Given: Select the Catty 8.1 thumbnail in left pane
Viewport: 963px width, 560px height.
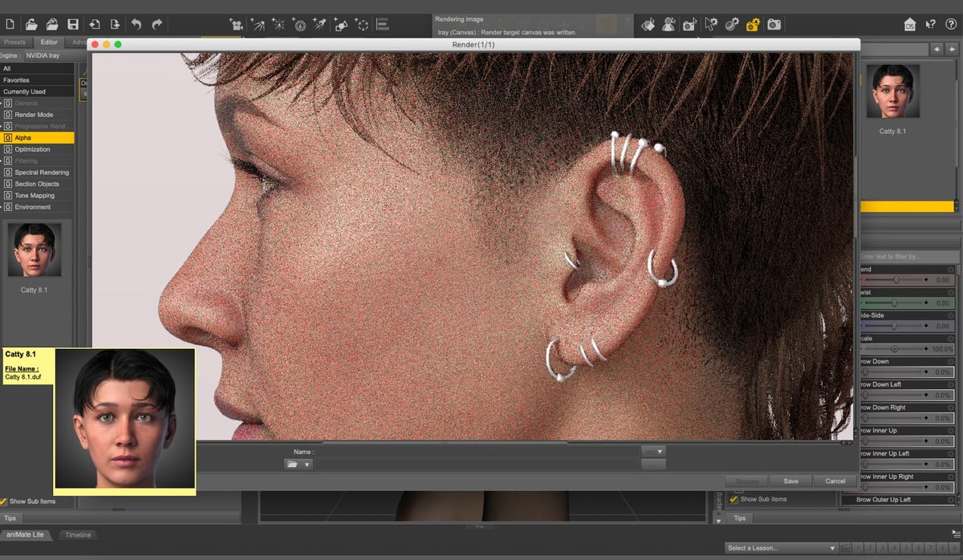Looking at the screenshot, I should pos(33,250).
